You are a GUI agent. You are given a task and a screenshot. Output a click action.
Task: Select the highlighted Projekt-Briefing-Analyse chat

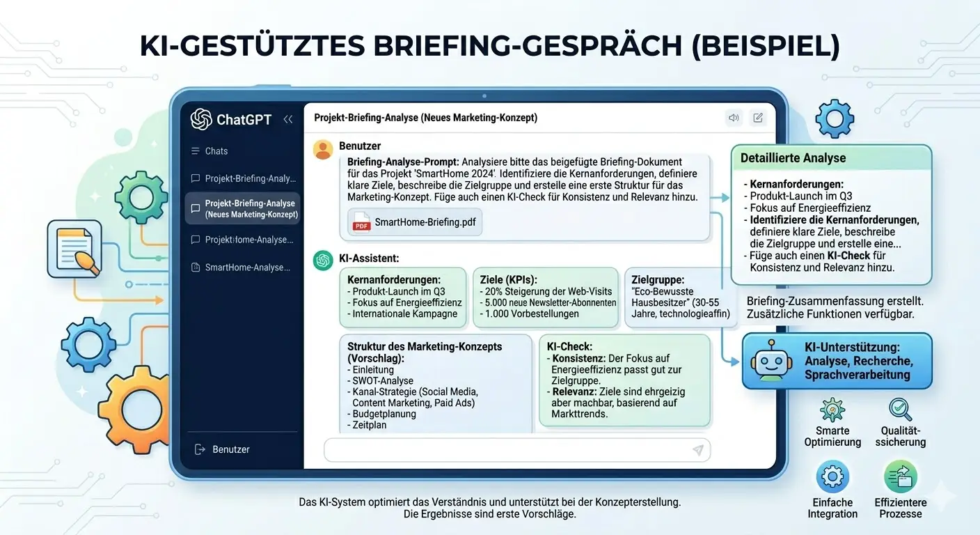click(x=242, y=208)
